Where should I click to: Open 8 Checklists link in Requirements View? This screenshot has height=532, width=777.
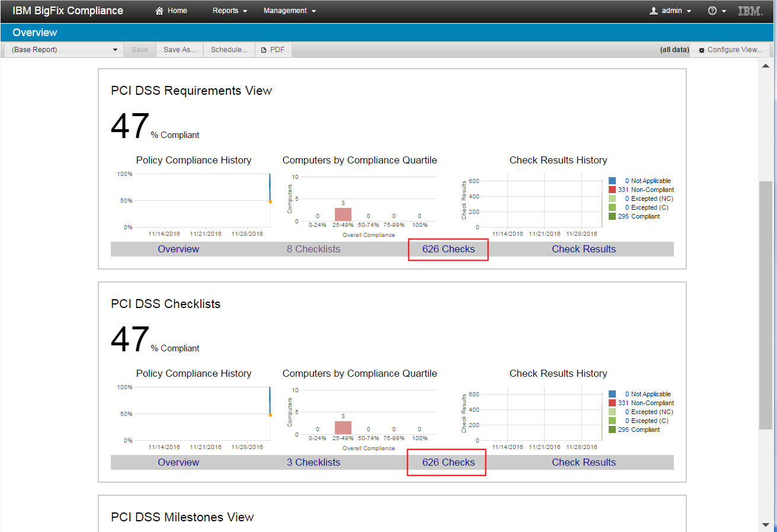(x=314, y=249)
